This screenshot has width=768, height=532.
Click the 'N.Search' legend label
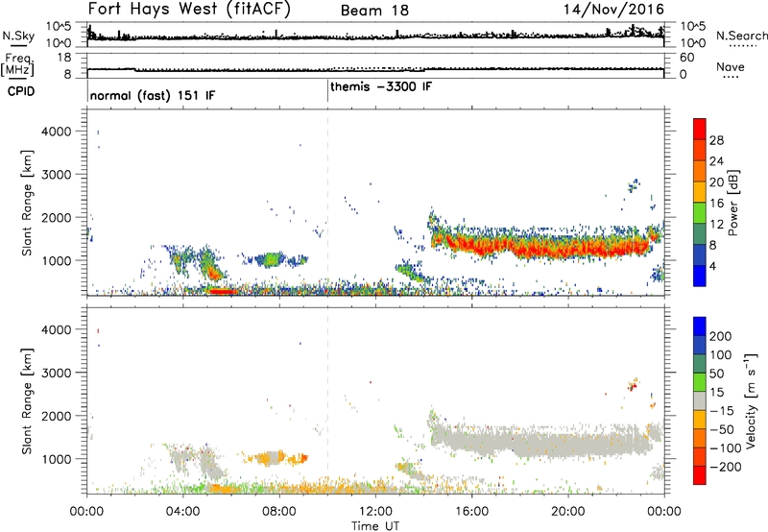tap(741, 36)
